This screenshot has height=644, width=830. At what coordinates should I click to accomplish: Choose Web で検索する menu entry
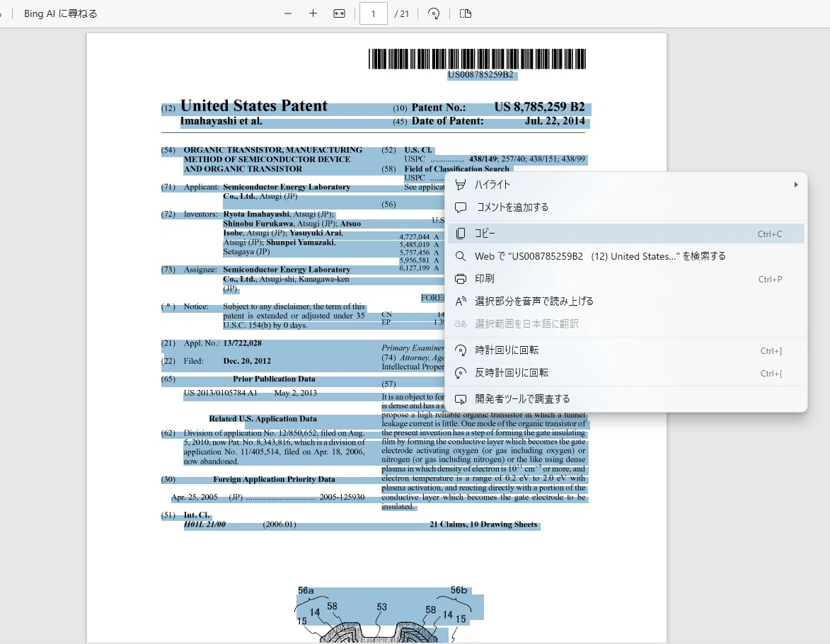point(626,256)
